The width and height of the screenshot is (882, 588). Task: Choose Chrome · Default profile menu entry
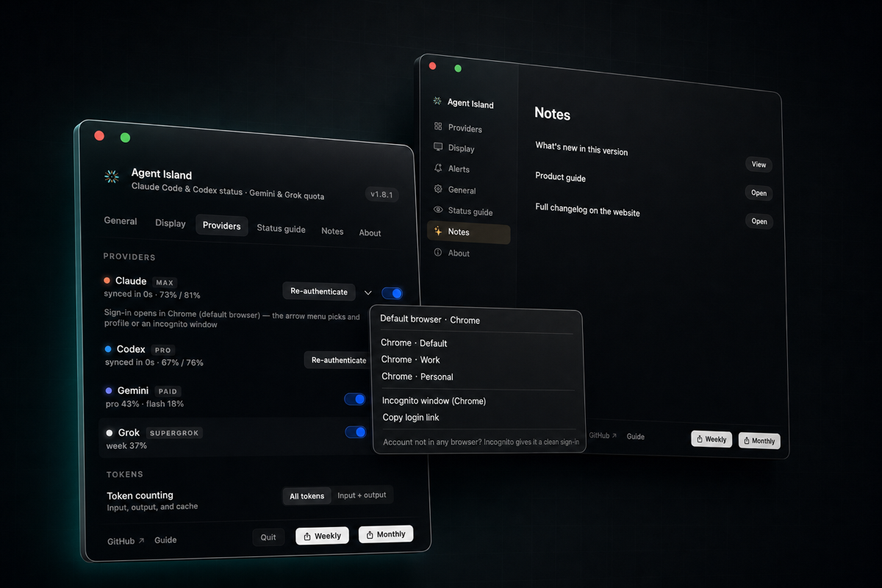[x=414, y=343]
